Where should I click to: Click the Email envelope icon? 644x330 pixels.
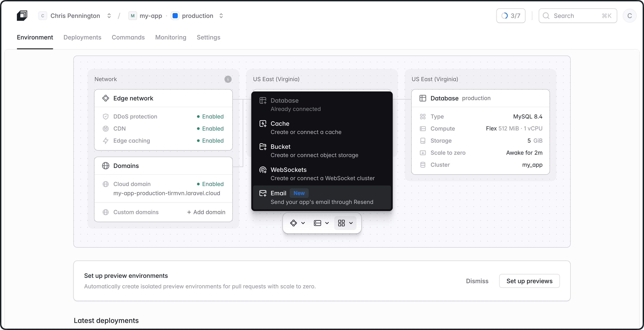click(x=263, y=193)
